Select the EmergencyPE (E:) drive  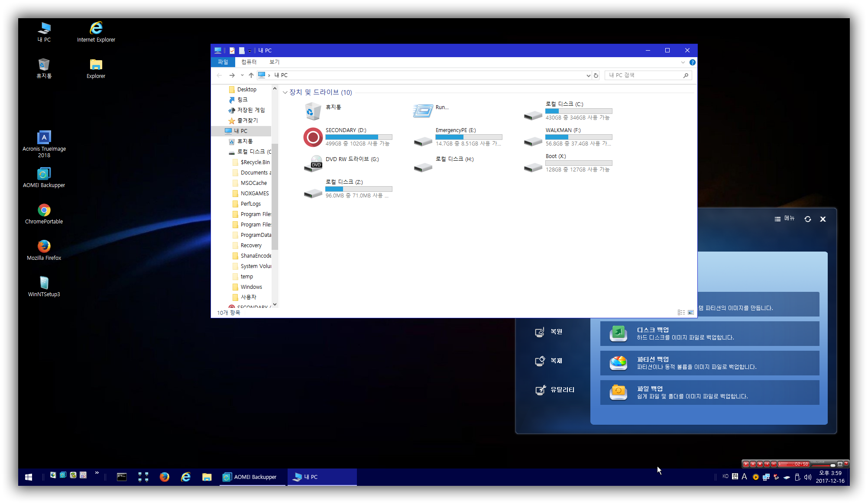click(x=458, y=137)
